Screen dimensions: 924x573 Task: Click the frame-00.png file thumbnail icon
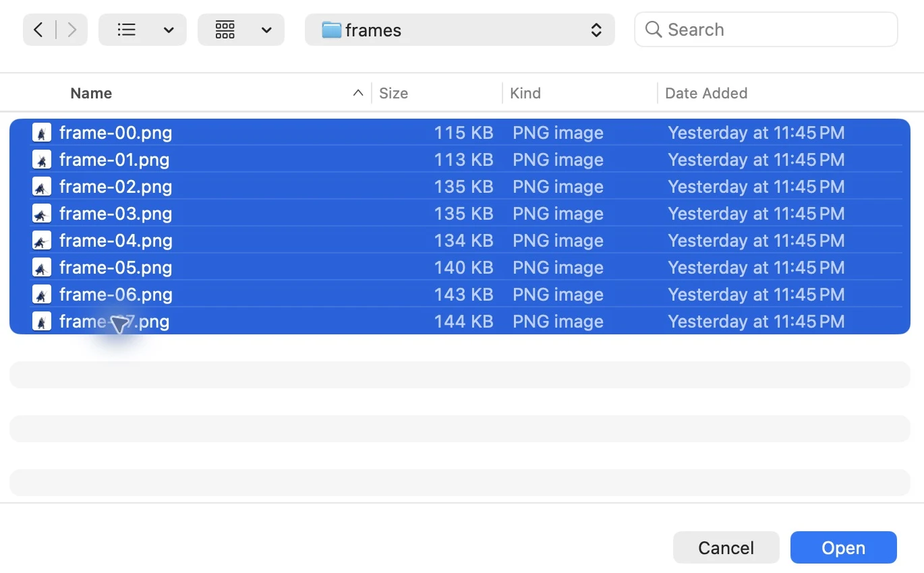42,133
